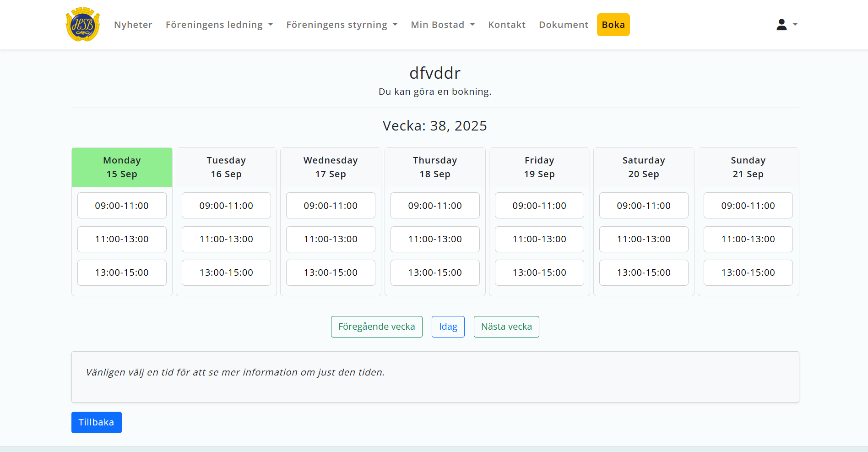Jump to Idag

[448, 327]
